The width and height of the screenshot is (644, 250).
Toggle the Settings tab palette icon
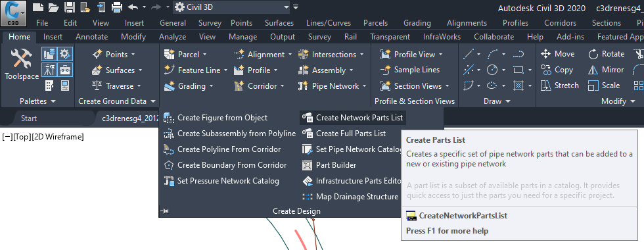coord(64,54)
